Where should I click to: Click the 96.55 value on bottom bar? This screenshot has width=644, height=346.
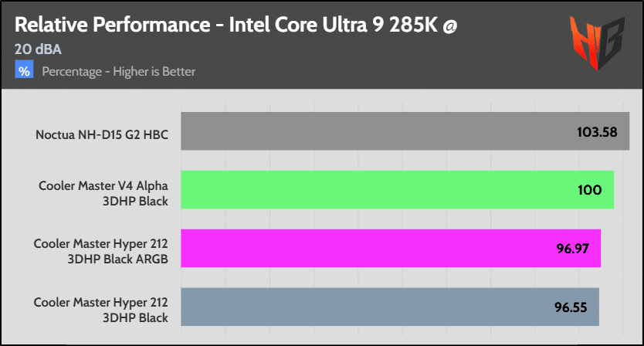click(570, 307)
